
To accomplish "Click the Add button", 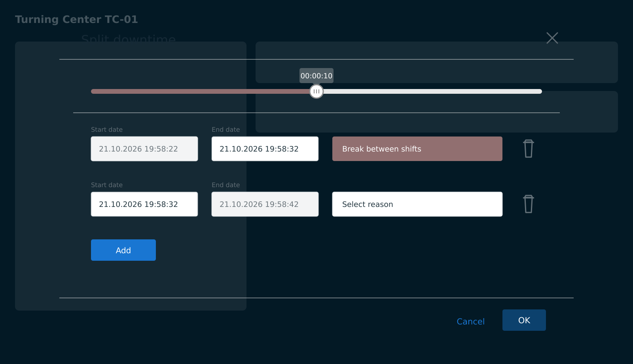I will pos(123,250).
